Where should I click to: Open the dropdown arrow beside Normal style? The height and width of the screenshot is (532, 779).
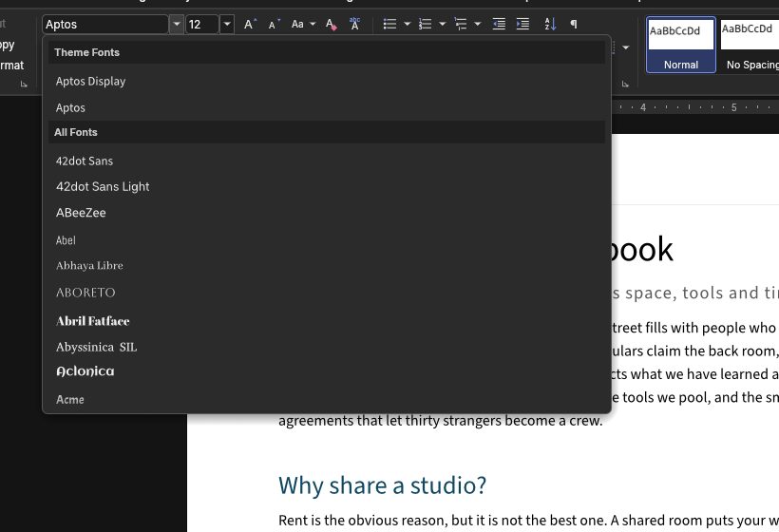625,47
